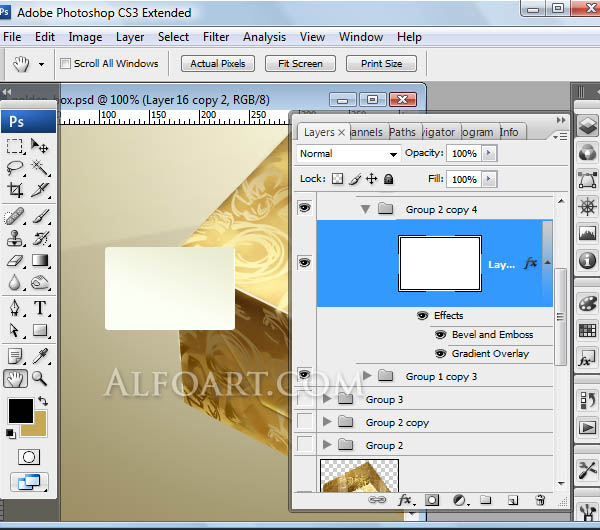The width and height of the screenshot is (600, 530).
Task: Delete layer with trash icon
Action: 540,500
